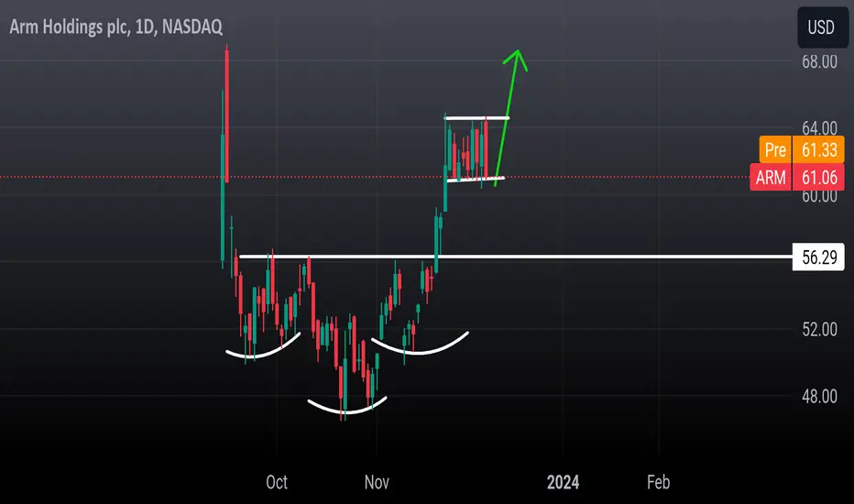This screenshot has height=504, width=854.
Task: Select the 56.29 horizontal line price label
Action: pos(818,257)
